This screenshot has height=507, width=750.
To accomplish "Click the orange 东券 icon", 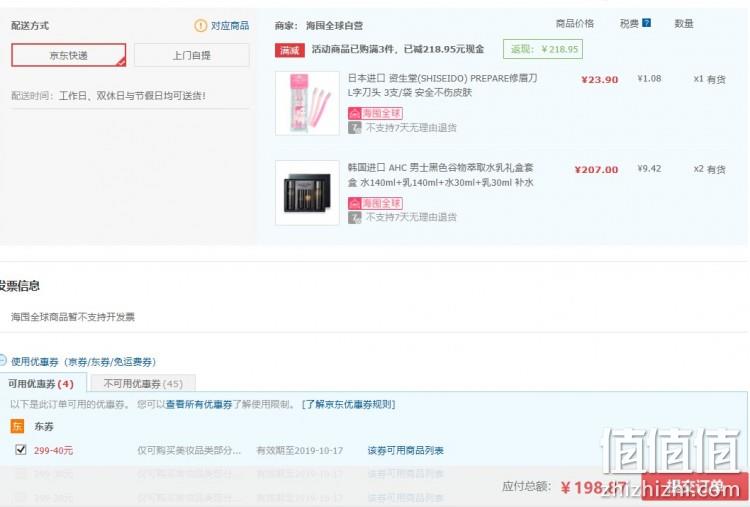I will pos(17,426).
